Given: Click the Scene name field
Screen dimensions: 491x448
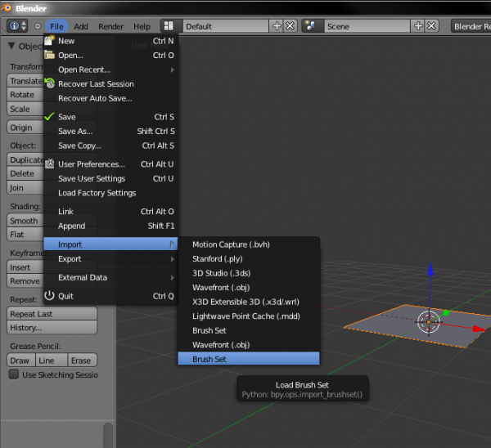Looking at the screenshot, I should 367,26.
